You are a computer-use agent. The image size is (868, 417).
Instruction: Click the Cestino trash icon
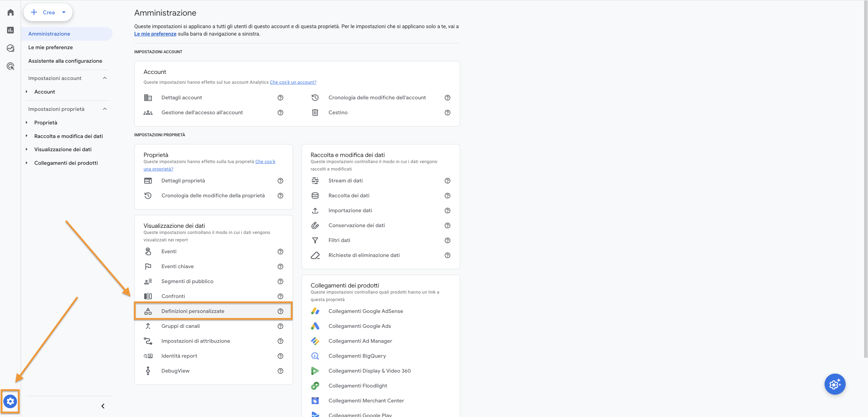pyautogui.click(x=315, y=113)
